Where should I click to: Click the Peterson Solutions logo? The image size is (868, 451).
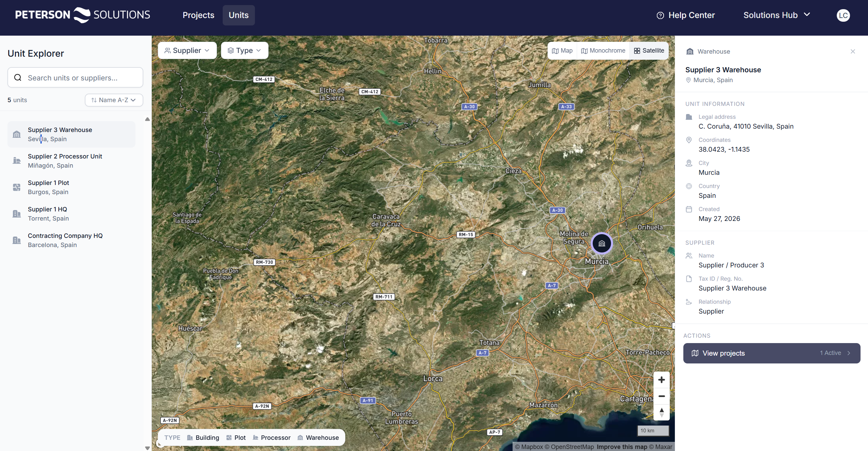tap(82, 15)
